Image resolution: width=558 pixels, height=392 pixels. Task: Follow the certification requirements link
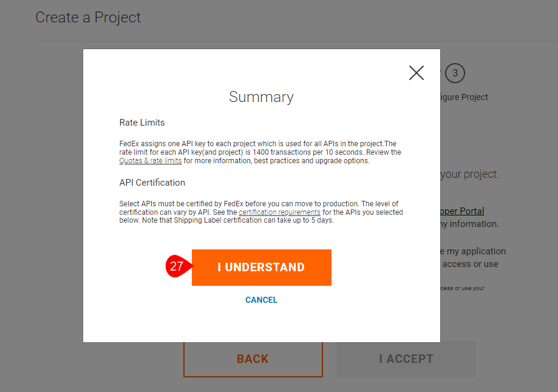[x=279, y=212]
